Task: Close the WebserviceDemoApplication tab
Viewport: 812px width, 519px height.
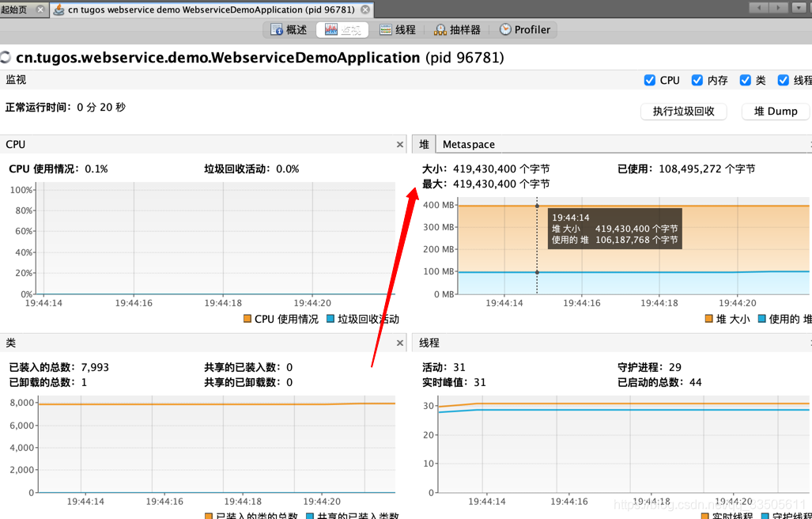Action: tap(365, 9)
